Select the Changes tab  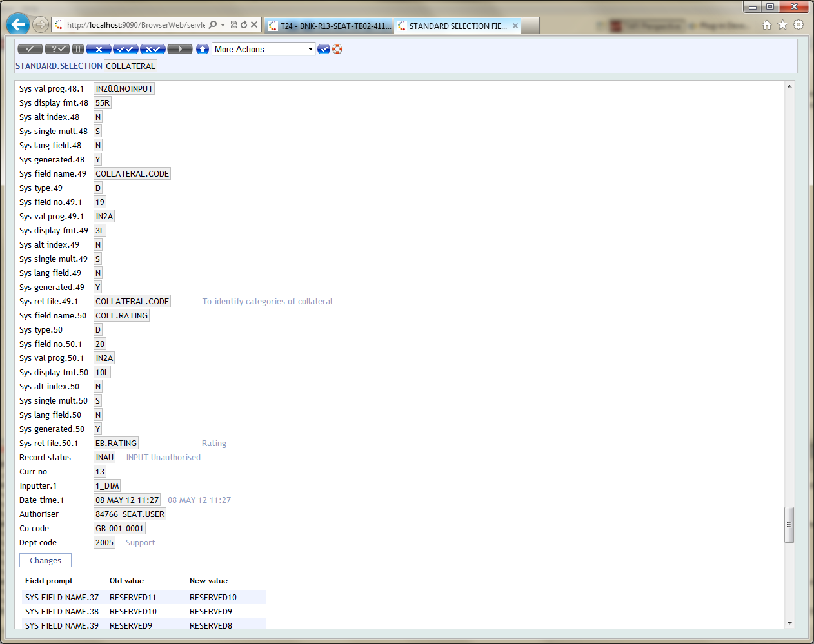pyautogui.click(x=45, y=561)
